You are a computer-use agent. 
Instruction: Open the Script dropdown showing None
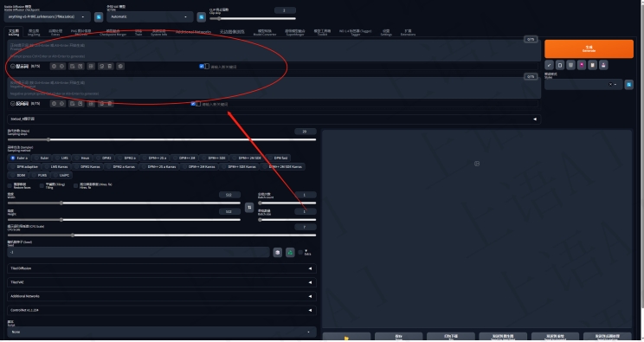click(x=162, y=332)
